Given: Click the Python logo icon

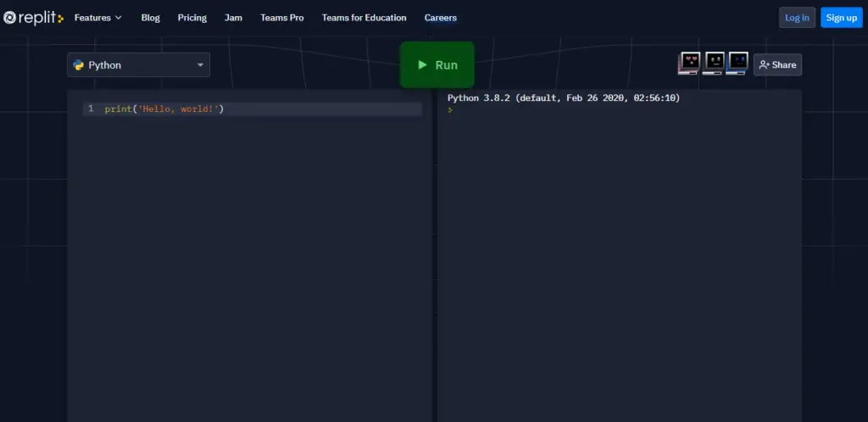Looking at the screenshot, I should tap(79, 65).
